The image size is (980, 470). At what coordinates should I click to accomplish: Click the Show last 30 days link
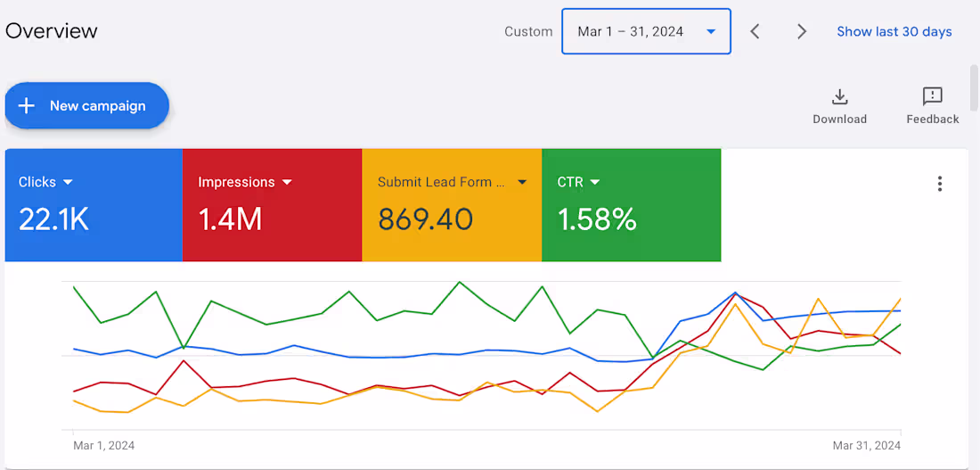894,31
